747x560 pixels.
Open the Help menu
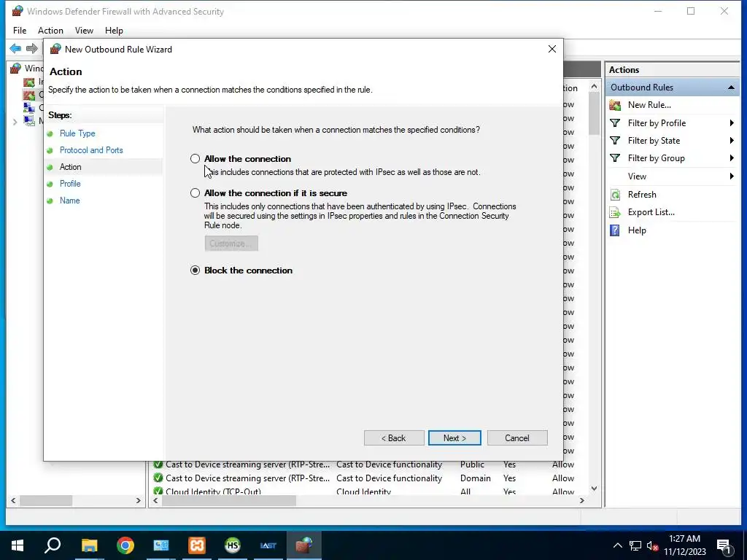[114, 31]
